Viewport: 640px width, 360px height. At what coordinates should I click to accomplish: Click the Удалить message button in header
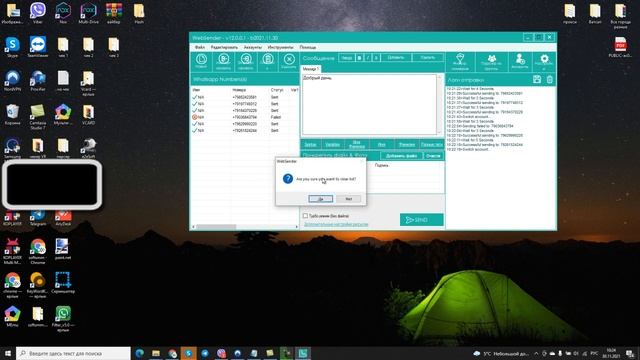click(x=428, y=58)
